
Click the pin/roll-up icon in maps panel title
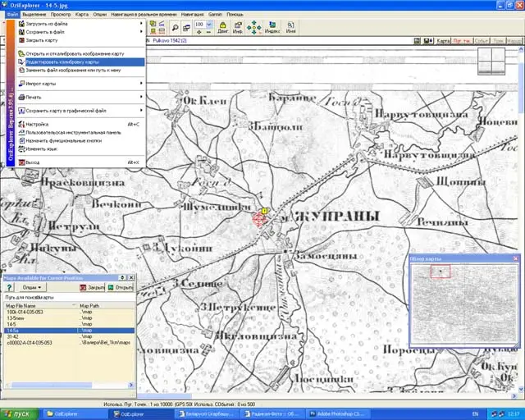[x=122, y=277]
